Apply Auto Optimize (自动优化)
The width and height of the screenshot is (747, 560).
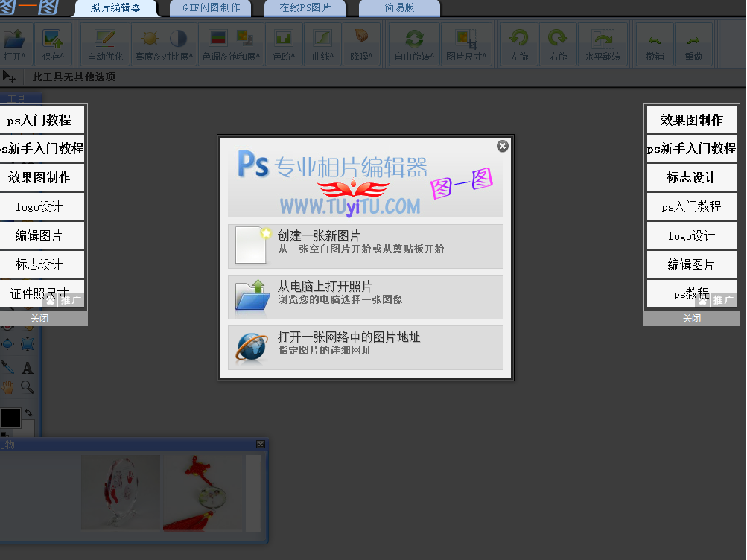(105, 44)
